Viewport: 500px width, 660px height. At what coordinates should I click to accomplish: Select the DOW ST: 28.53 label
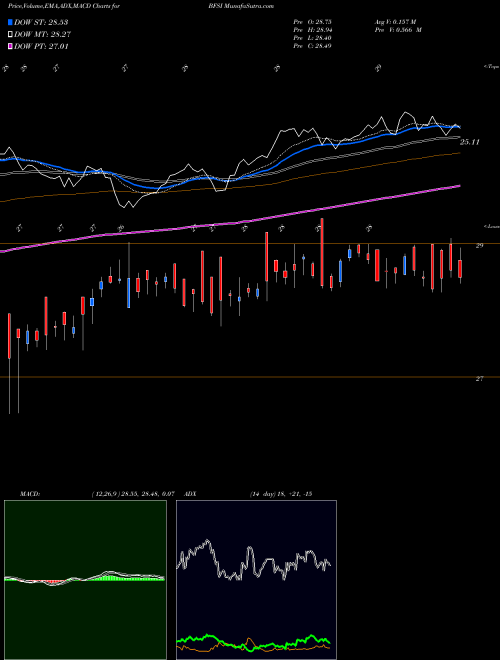41,22
